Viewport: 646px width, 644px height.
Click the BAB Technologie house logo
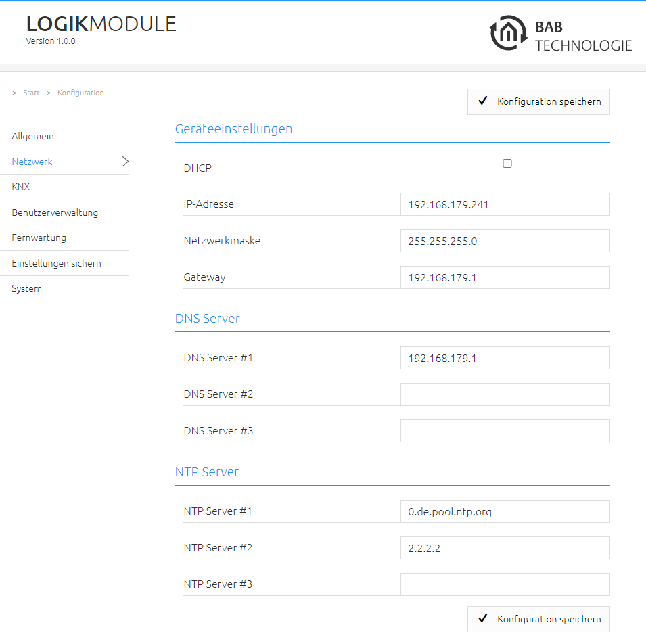point(508,33)
